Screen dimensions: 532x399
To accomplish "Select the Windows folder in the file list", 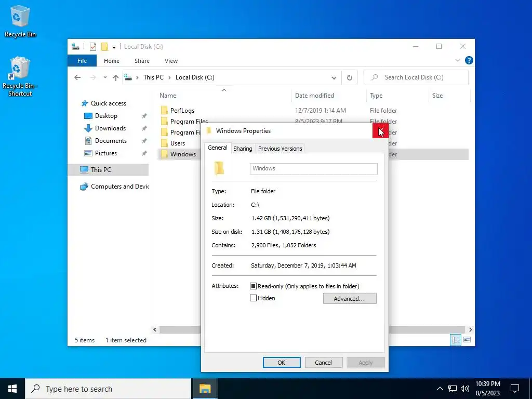I will (183, 154).
